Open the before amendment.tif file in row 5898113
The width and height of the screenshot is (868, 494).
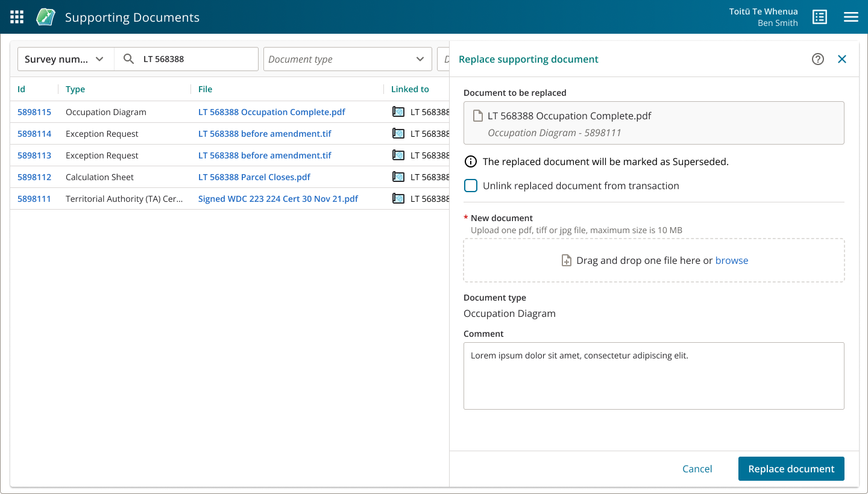click(265, 155)
